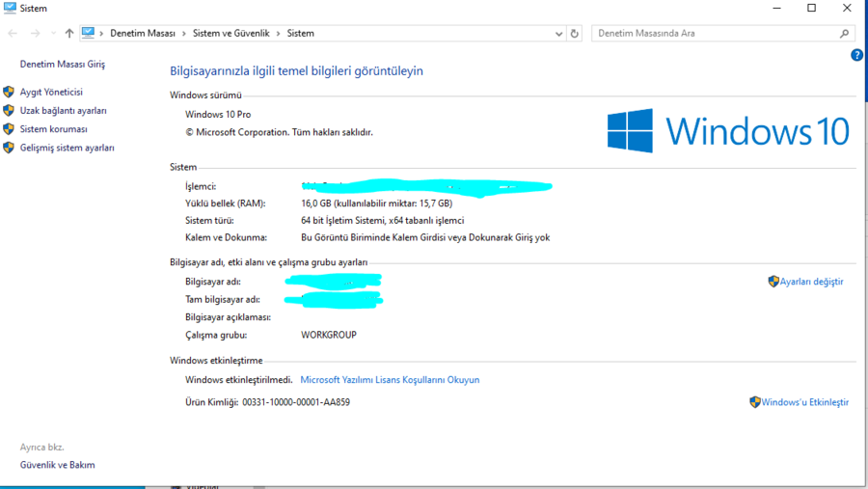Click the 16,0 GB RAM value
This screenshot has height=489, width=868.
pos(376,204)
